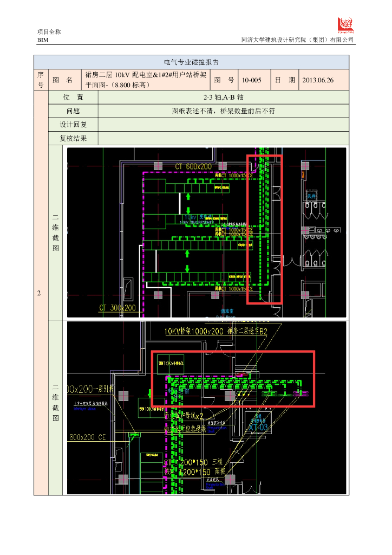Click the 800x200 CE label
The height and width of the screenshot is (555, 392).
[88, 437]
